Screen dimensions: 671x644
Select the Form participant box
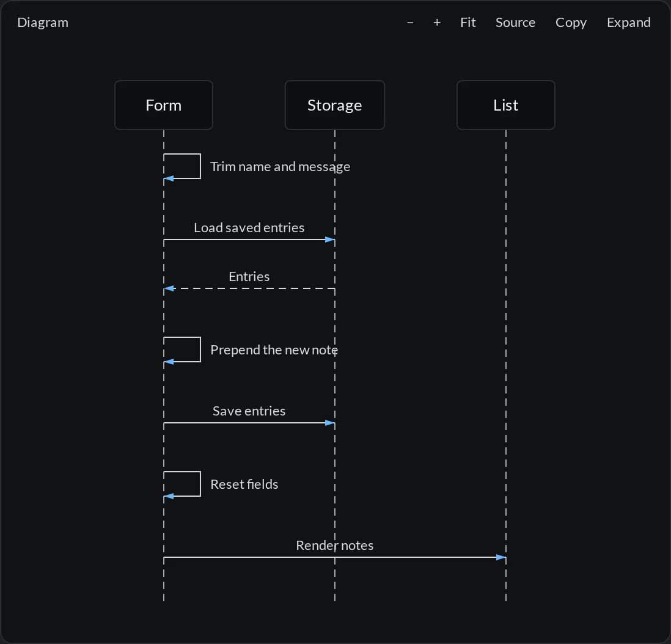click(163, 105)
